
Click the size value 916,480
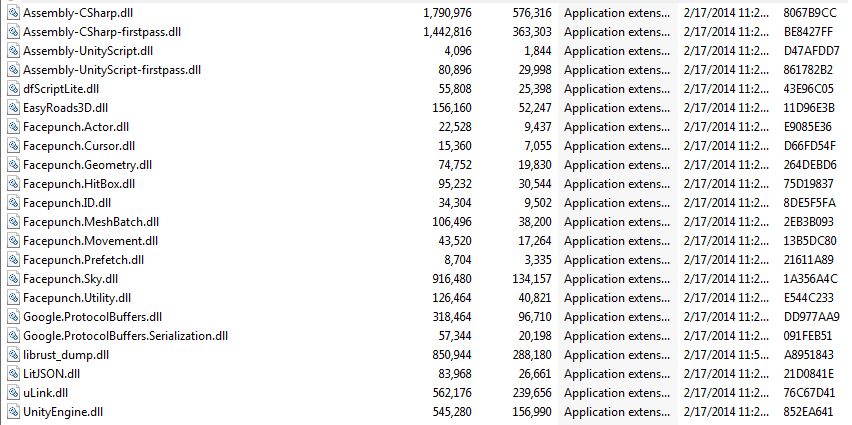[452, 279]
